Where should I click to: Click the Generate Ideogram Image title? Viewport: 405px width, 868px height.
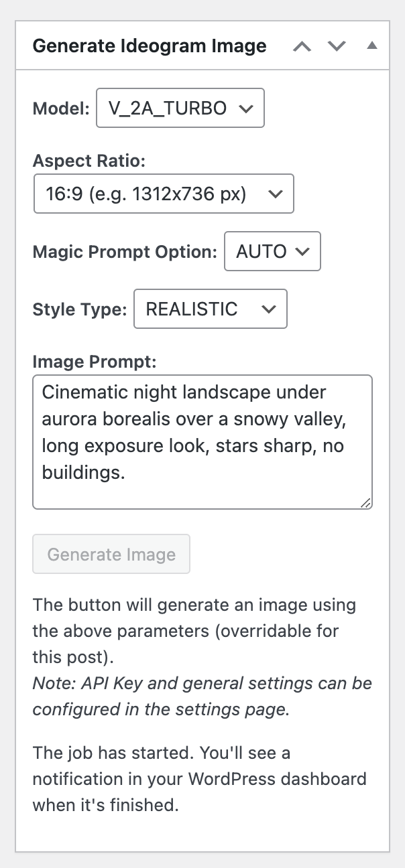[x=149, y=46]
